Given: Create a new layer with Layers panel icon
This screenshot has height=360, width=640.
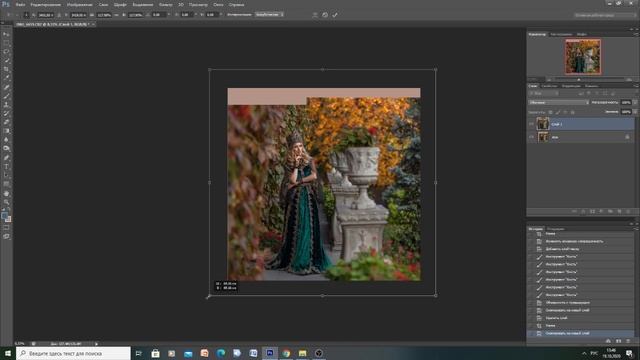Looking at the screenshot, I should (619, 211).
